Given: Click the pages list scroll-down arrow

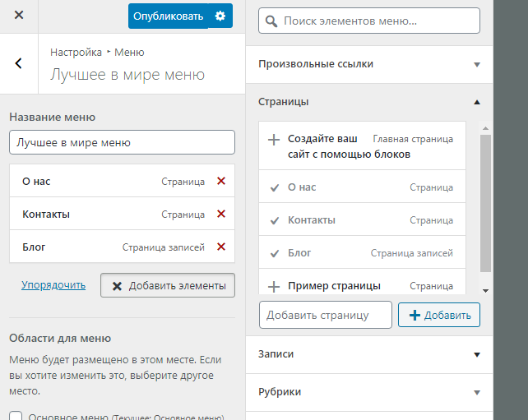Looking at the screenshot, I should coord(485,290).
